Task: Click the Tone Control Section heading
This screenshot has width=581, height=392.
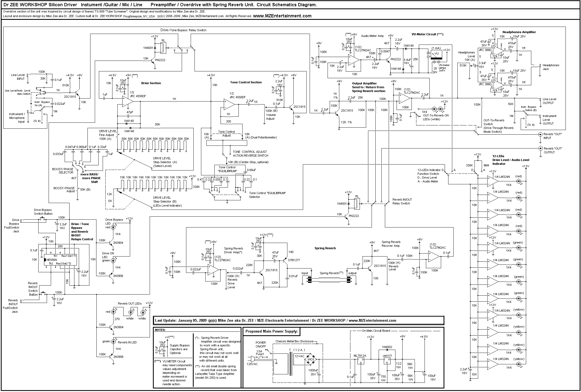Action: pos(246,82)
